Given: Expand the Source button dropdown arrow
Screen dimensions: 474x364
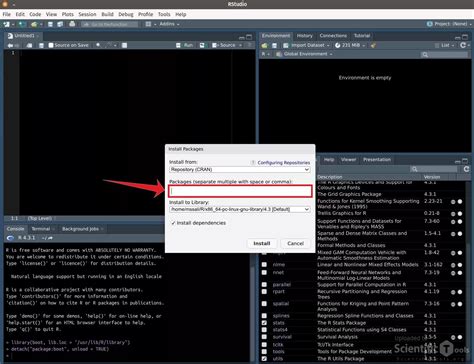Looking at the screenshot, I should [x=240, y=45].
